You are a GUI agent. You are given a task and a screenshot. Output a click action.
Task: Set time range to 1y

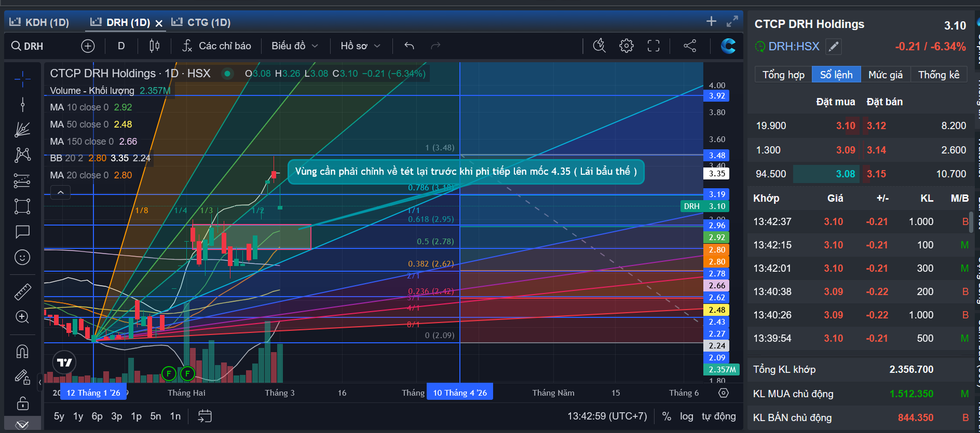tap(78, 416)
